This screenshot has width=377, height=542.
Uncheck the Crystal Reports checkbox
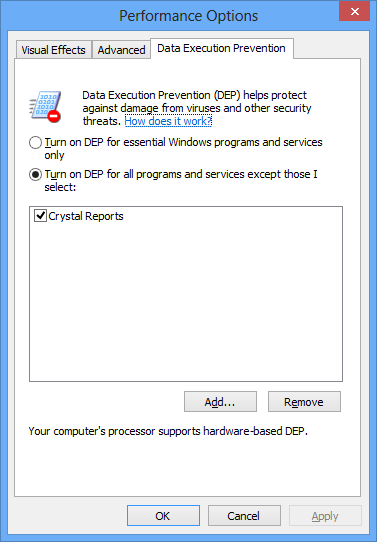(40, 216)
